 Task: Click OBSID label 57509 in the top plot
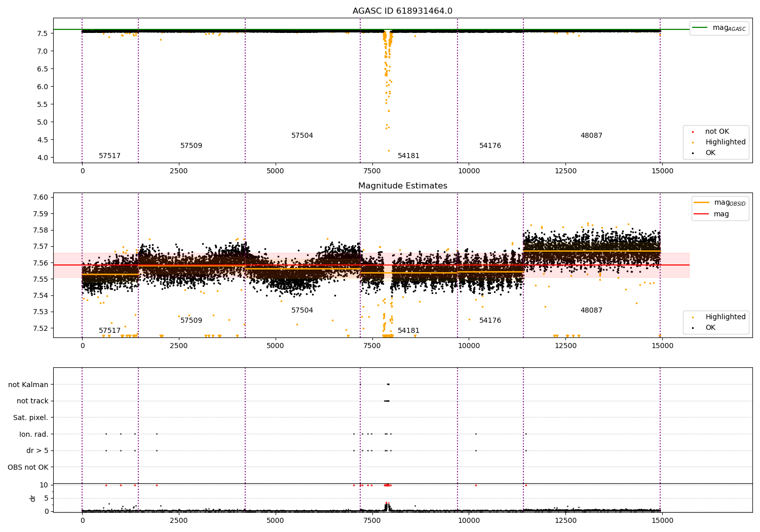pos(191,146)
